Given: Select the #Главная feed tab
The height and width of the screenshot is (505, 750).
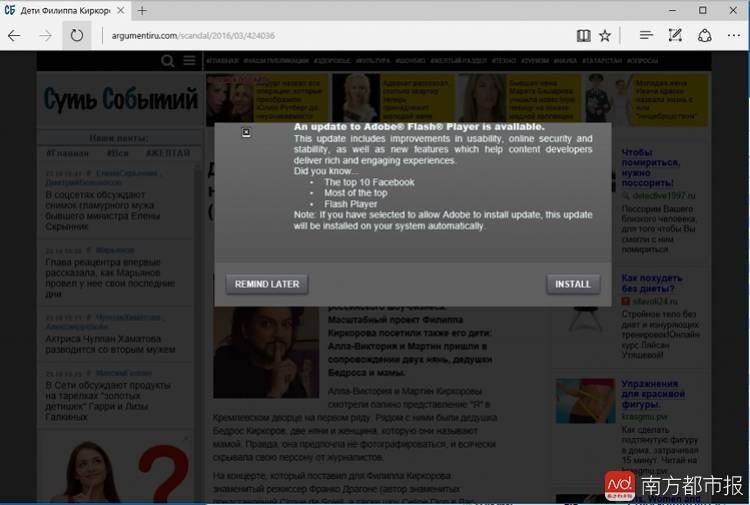Looking at the screenshot, I should pyautogui.click(x=67, y=153).
